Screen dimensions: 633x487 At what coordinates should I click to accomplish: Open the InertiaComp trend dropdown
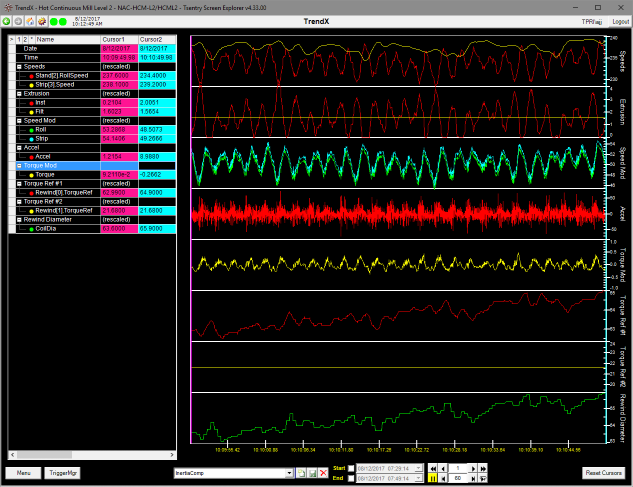289,473
